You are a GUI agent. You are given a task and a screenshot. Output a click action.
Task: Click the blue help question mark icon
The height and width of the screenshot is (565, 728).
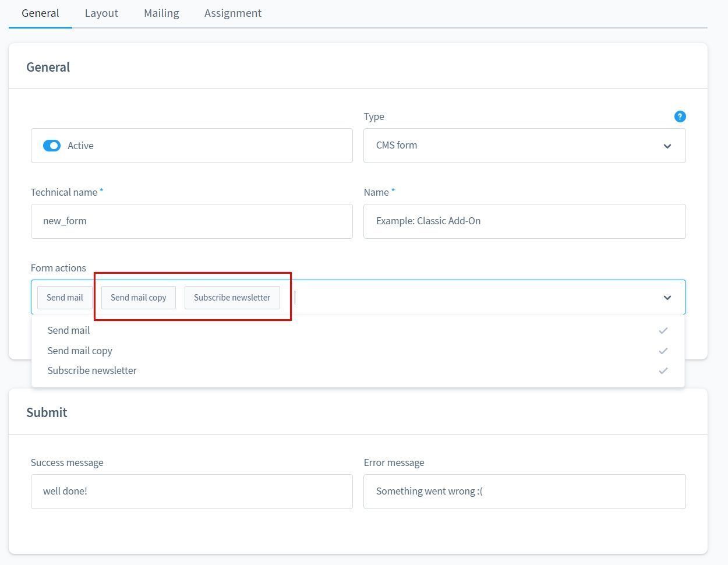point(680,116)
